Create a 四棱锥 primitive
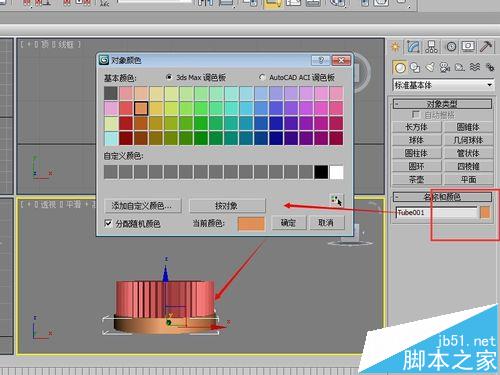This screenshot has height=375, width=500. click(468, 166)
